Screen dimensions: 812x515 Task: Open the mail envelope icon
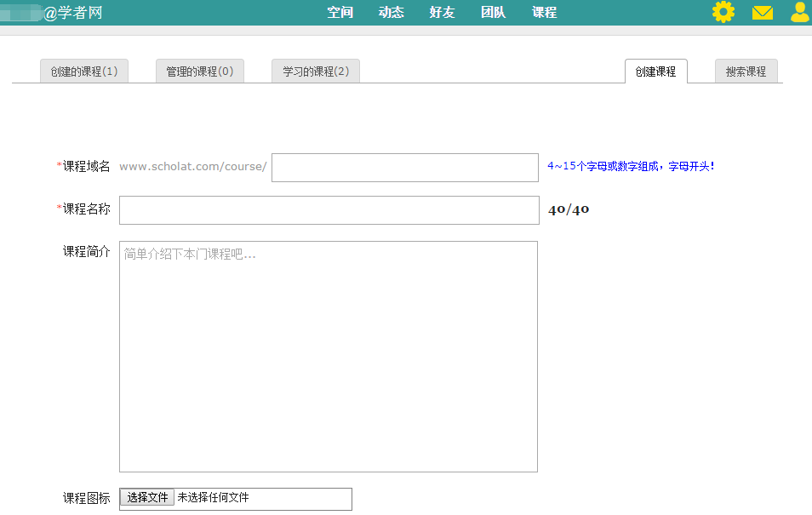point(762,13)
